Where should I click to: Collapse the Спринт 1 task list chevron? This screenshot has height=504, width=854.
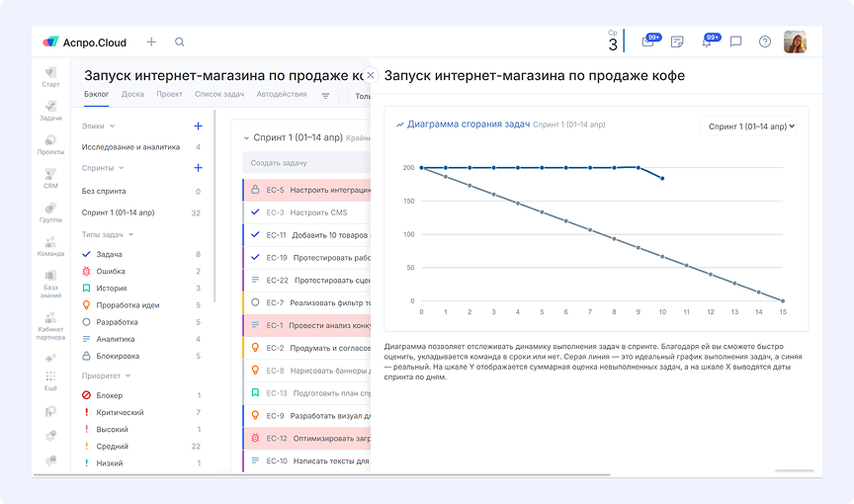tap(246, 138)
